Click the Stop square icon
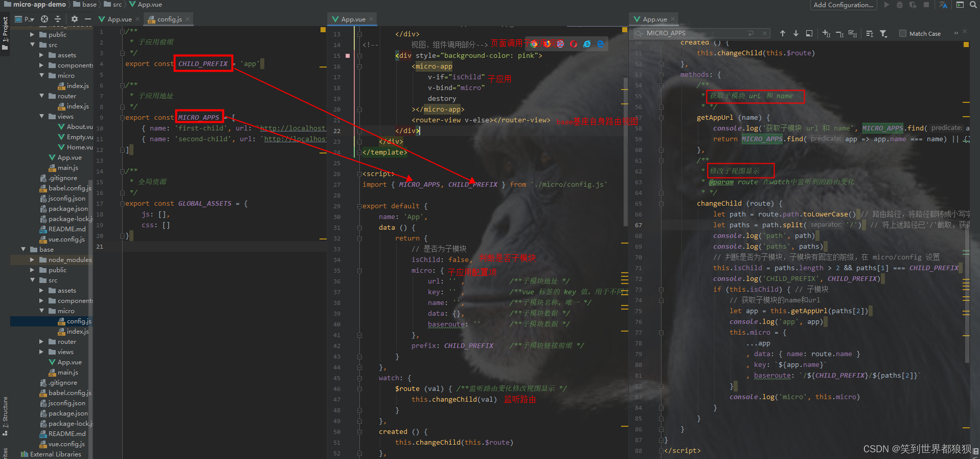980x459 pixels. pyautogui.click(x=926, y=5)
